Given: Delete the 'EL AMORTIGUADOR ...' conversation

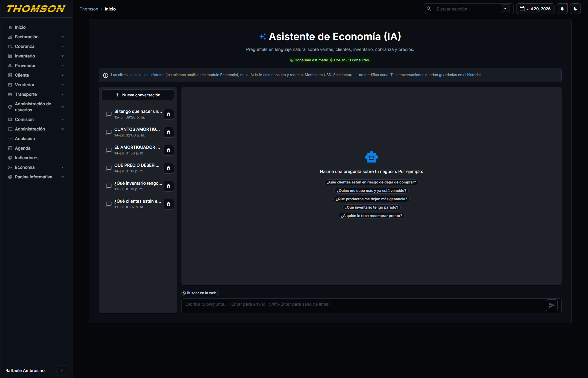Looking at the screenshot, I should 169,150.
